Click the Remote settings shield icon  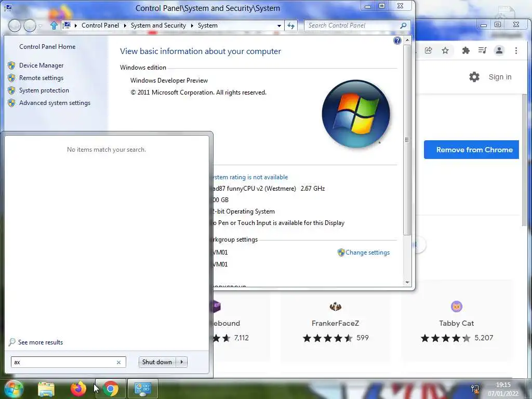coord(11,78)
